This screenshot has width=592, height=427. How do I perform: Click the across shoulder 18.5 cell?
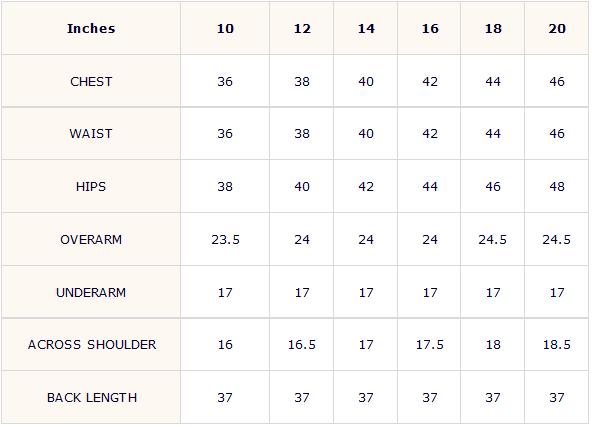coord(557,344)
